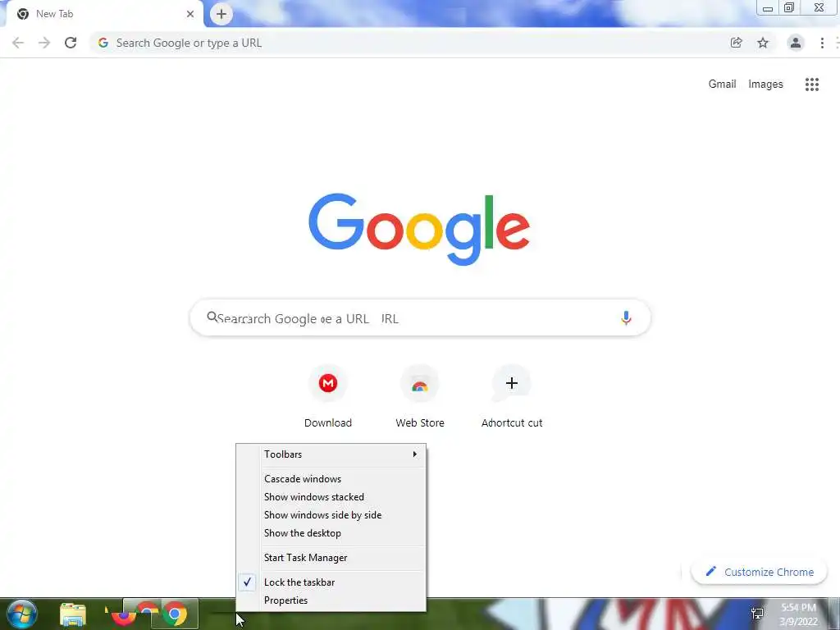This screenshot has height=630, width=840.
Task: Click the Windows Start orb
Action: [x=21, y=614]
